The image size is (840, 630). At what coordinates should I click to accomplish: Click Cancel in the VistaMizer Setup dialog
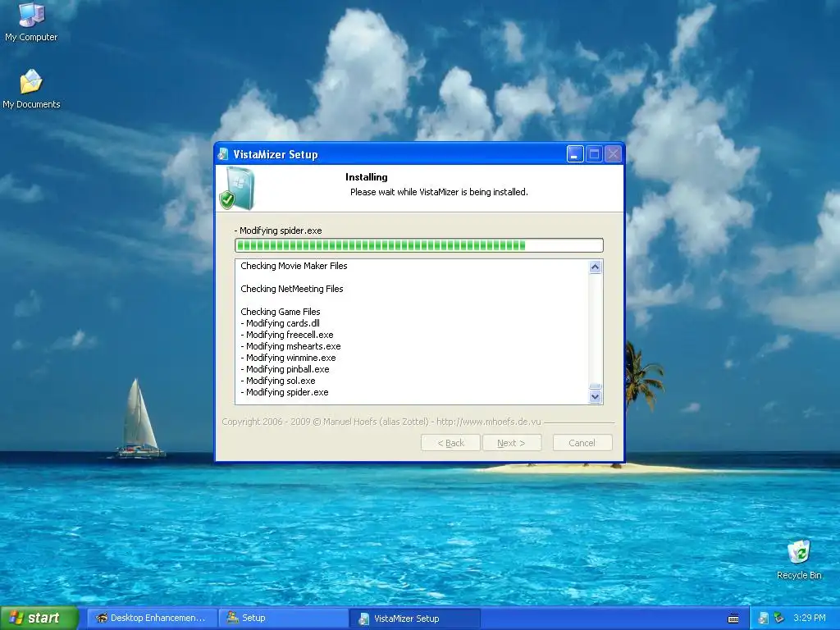582,443
